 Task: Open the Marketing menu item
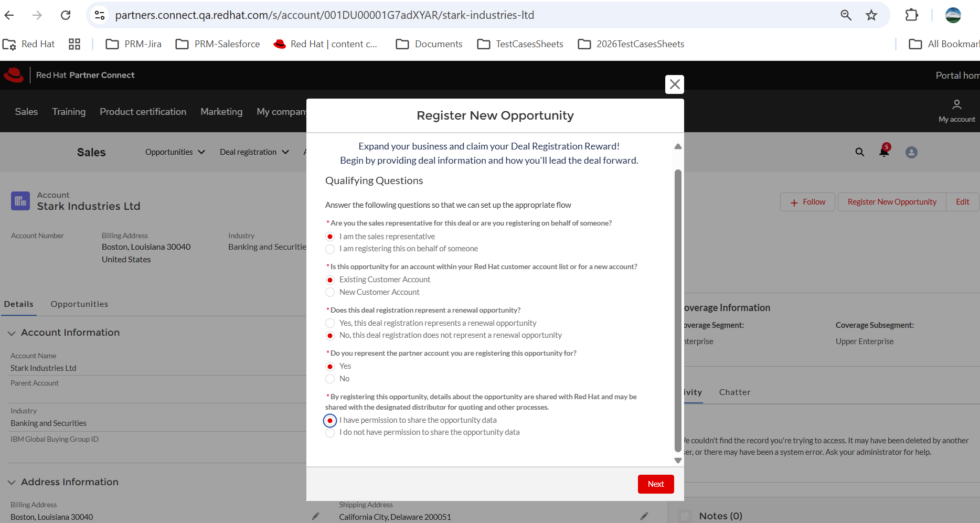[x=221, y=111]
